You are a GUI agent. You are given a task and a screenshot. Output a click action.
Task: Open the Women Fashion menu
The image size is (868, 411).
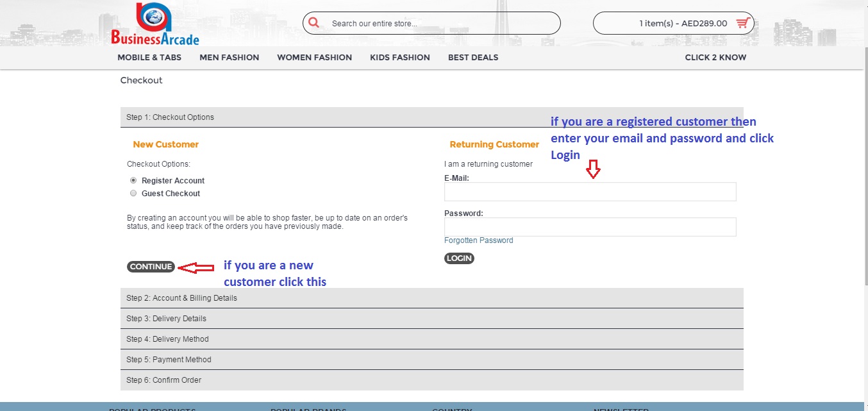tap(314, 57)
